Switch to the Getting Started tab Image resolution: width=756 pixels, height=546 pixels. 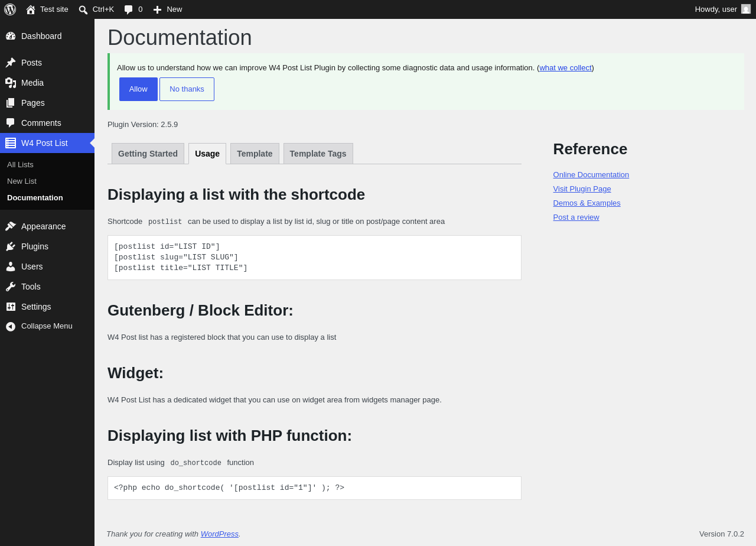point(148,154)
